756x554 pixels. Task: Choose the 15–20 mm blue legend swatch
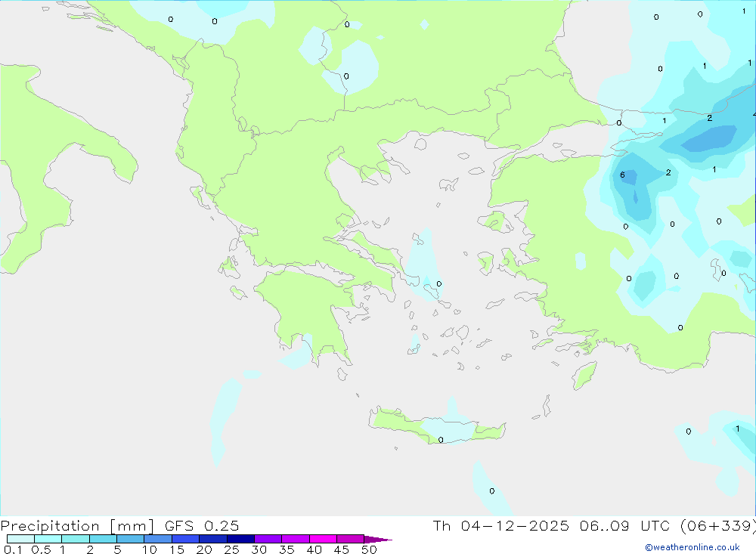coord(186,539)
